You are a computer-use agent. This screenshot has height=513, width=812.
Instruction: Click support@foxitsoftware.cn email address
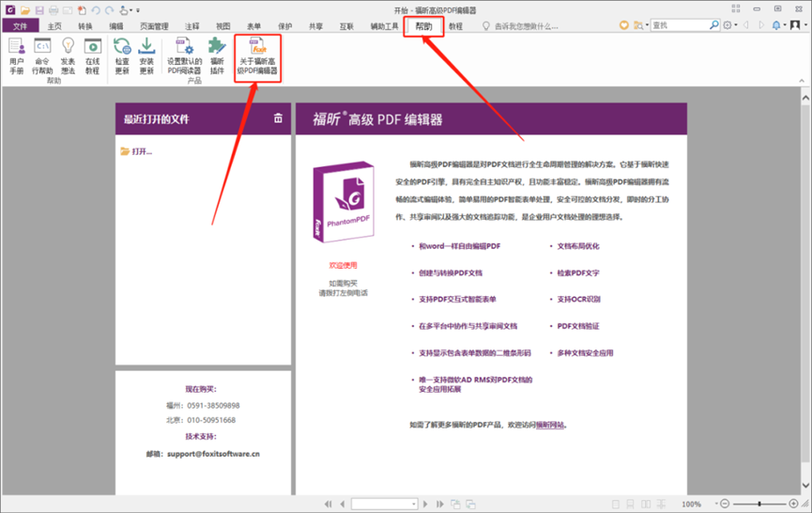click(x=213, y=454)
